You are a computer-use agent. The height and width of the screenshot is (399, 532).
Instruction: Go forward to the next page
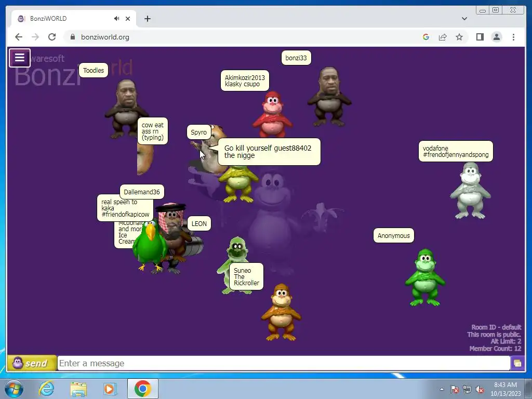(35, 37)
